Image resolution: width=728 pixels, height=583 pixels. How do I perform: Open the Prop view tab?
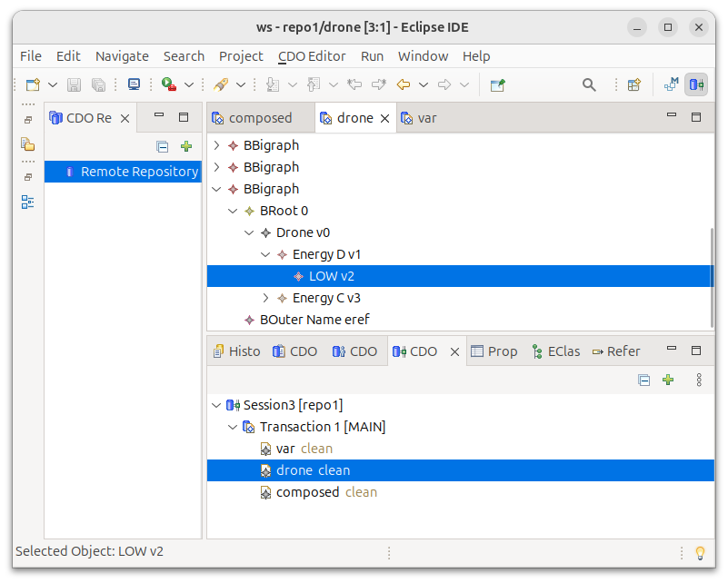pos(494,351)
